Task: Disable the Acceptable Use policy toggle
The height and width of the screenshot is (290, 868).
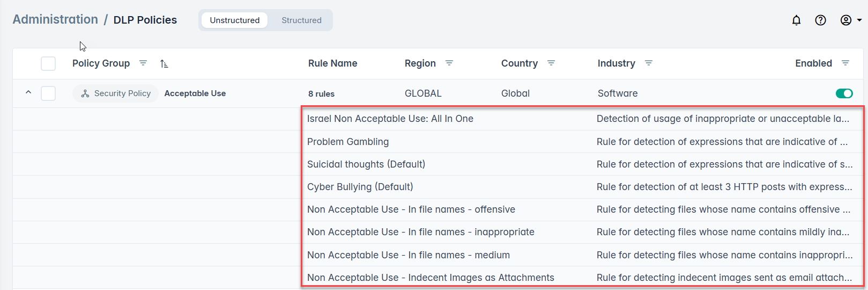Action: [844, 93]
